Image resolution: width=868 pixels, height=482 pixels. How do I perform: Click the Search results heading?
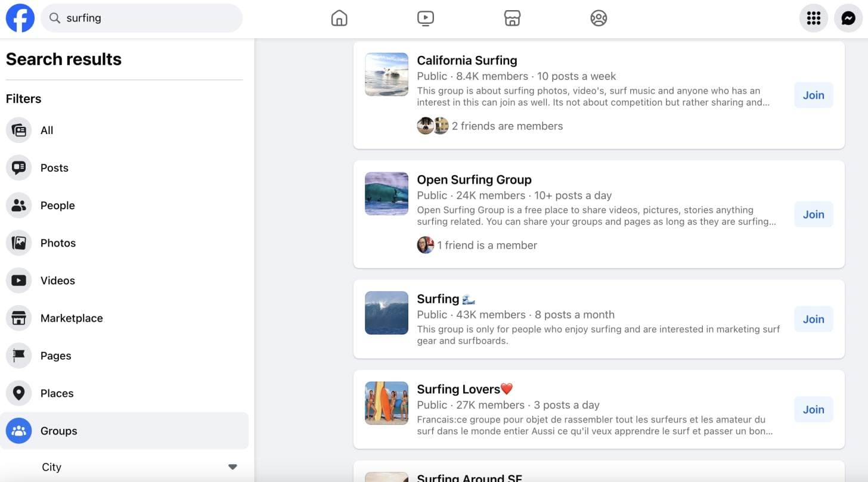click(x=64, y=59)
